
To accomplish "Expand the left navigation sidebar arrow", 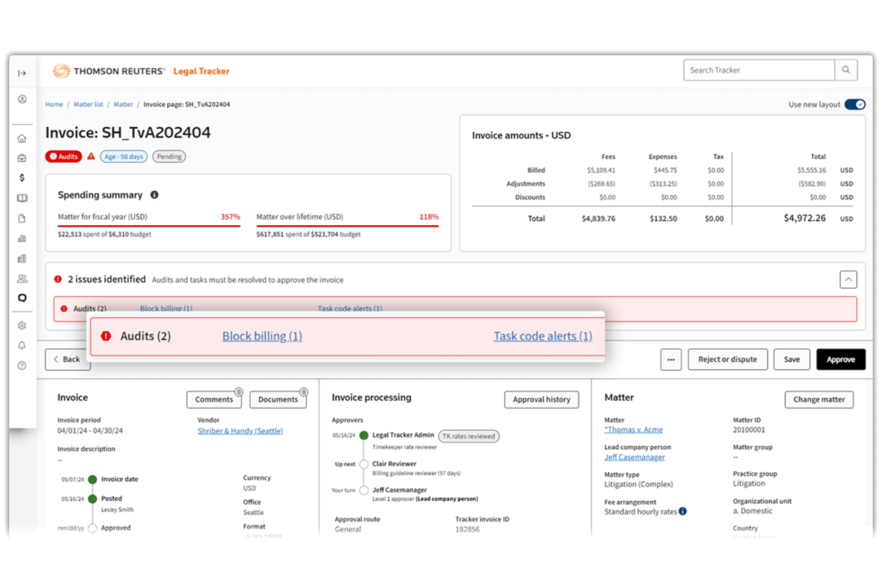I will coord(22,73).
